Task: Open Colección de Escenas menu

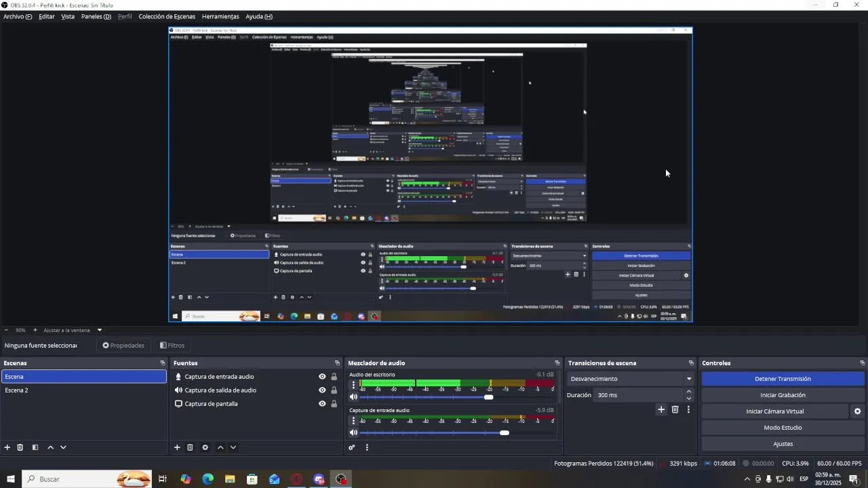Action: 167,16
